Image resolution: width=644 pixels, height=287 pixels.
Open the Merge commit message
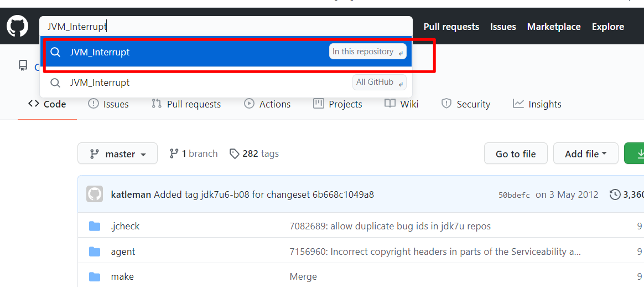(x=303, y=276)
